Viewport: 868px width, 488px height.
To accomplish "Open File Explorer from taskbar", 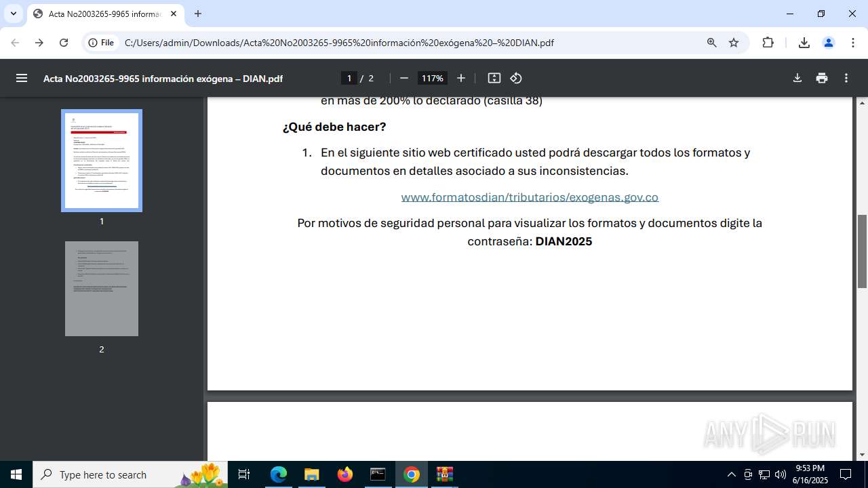I will click(x=311, y=474).
